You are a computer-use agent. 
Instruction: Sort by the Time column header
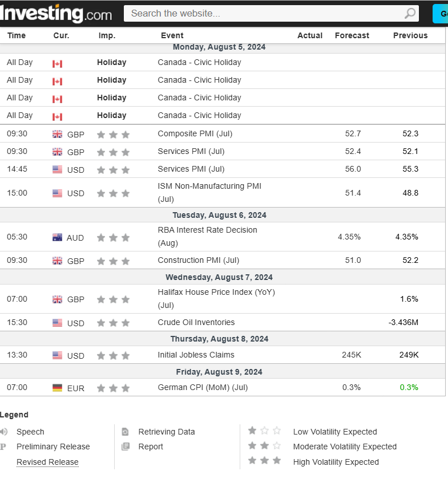click(17, 35)
